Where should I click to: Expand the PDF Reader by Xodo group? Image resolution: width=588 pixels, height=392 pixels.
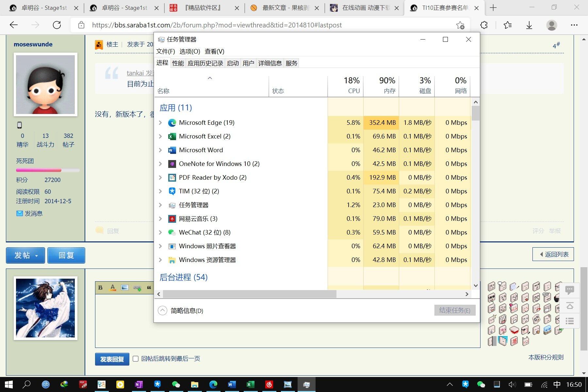coord(160,178)
